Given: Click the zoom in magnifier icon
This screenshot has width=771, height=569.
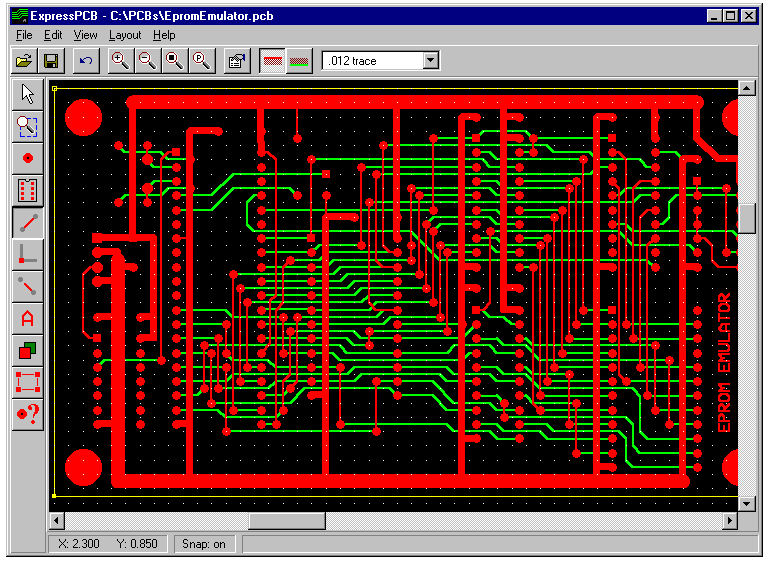Looking at the screenshot, I should [120, 61].
